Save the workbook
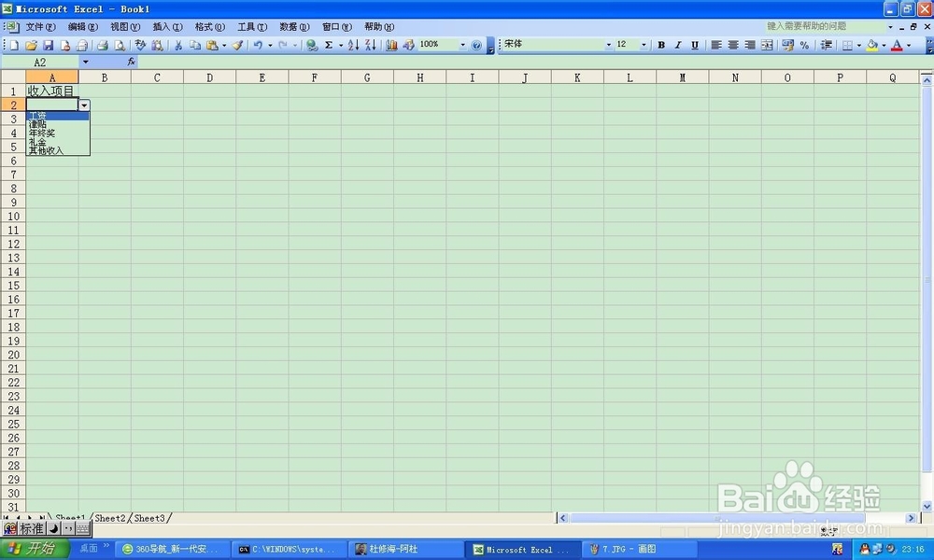This screenshot has width=934, height=560. (x=49, y=45)
